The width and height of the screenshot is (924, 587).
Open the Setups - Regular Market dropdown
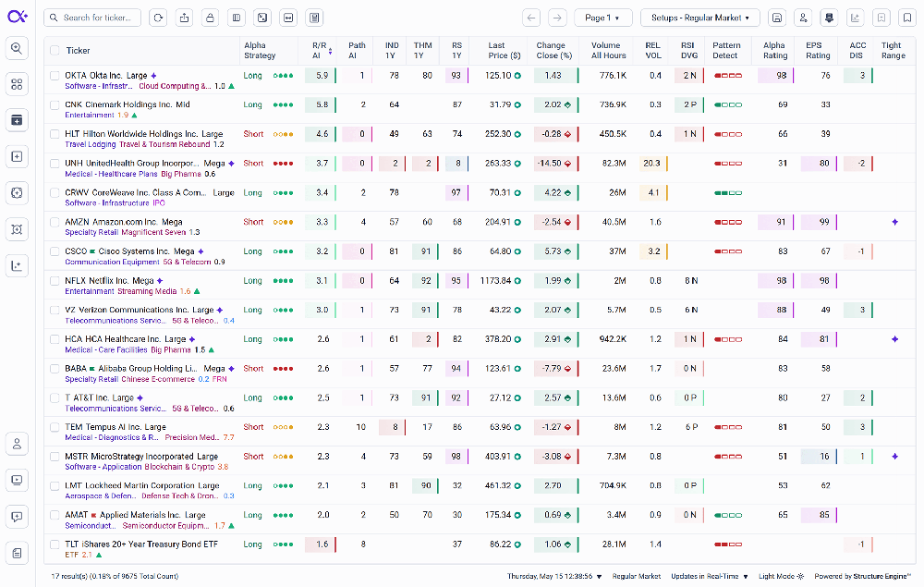pyautogui.click(x=700, y=18)
